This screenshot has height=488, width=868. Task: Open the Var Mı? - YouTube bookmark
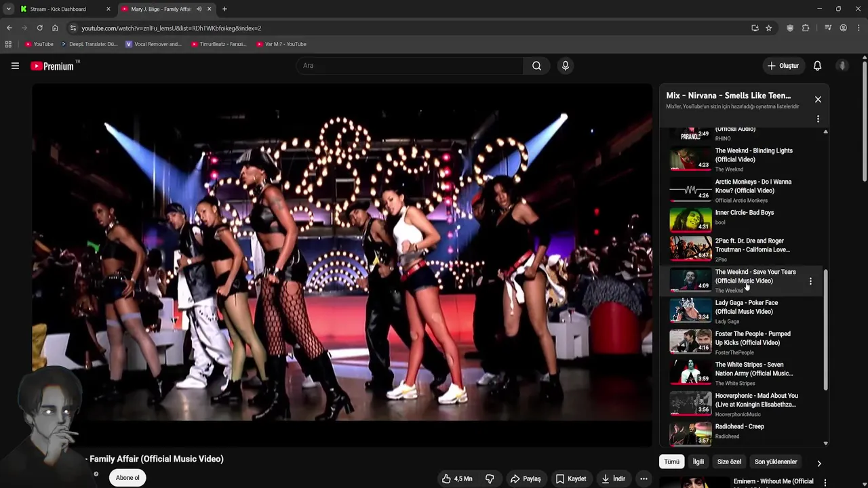pos(281,44)
